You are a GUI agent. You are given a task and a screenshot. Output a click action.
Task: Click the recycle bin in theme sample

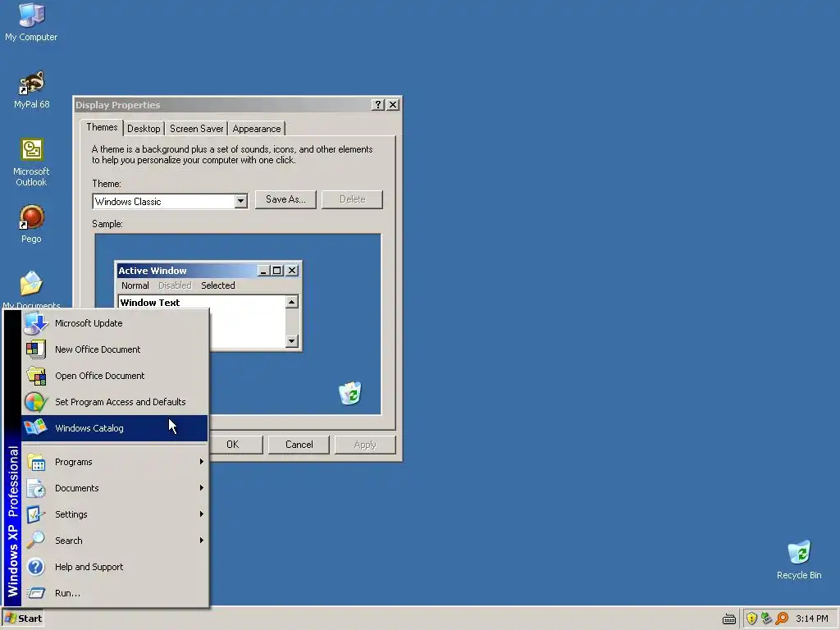[x=350, y=393]
